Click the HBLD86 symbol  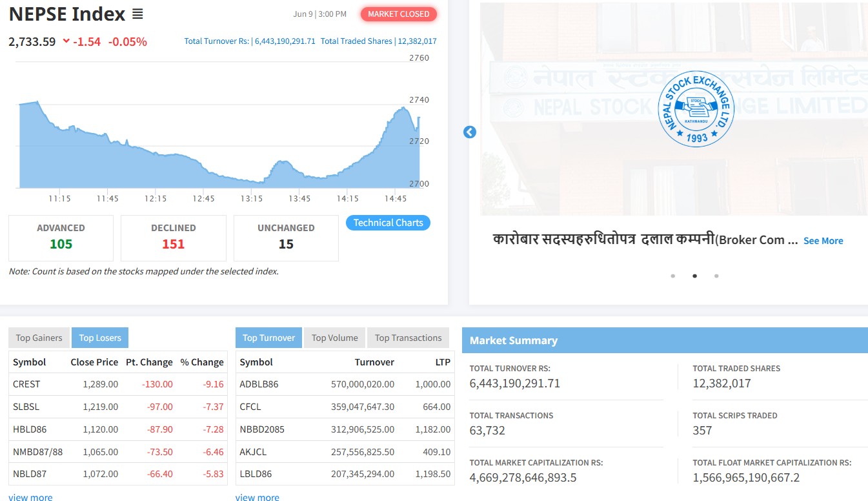[x=30, y=429]
